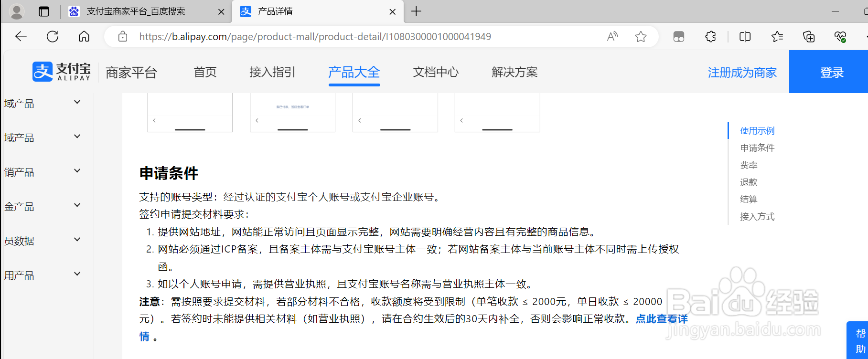Select the fourth example screenshot thumbnail

pyautogui.click(x=497, y=113)
